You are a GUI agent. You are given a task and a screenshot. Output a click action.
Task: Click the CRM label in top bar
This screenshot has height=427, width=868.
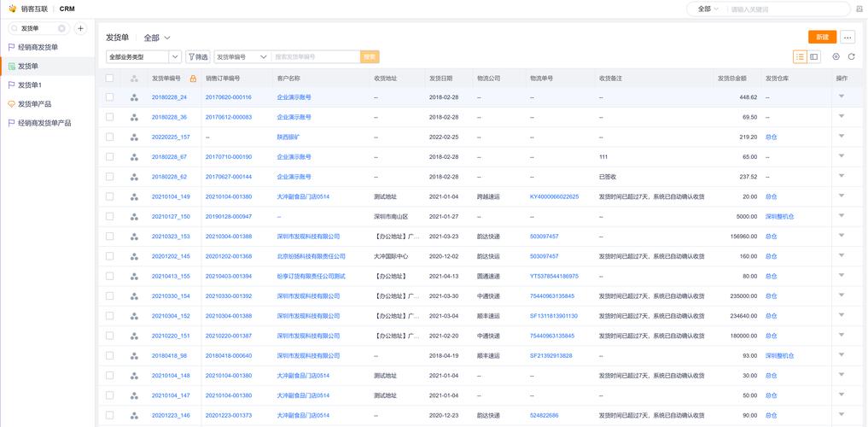tap(67, 9)
